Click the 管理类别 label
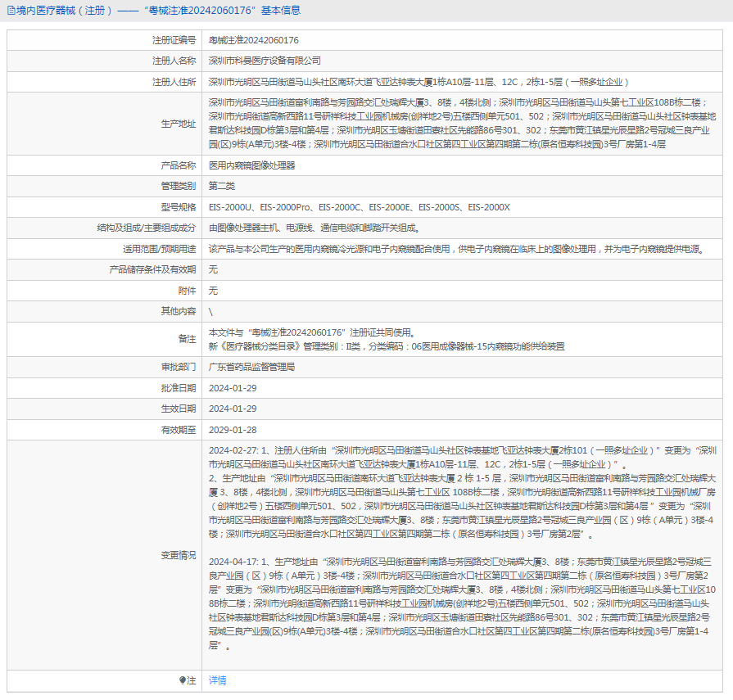The image size is (733, 700). click(179, 186)
